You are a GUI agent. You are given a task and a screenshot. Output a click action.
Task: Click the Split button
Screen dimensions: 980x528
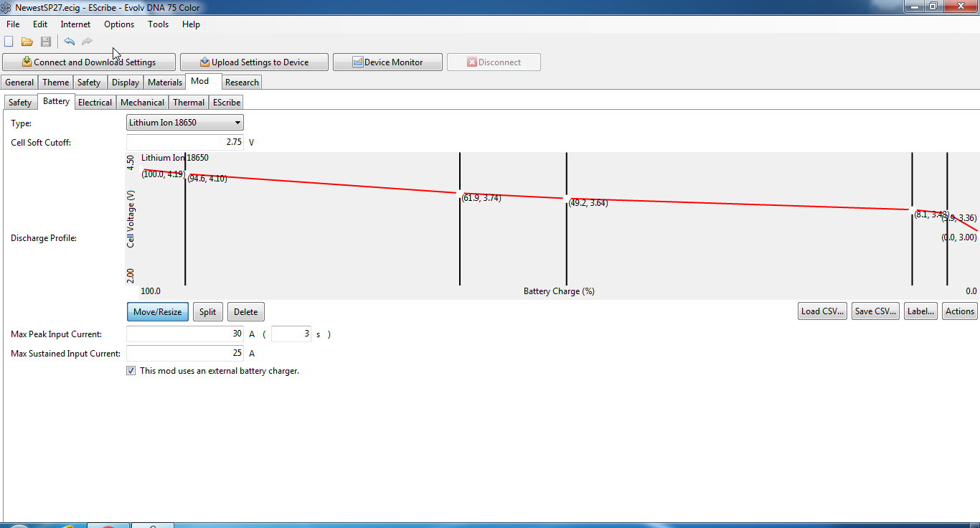207,312
